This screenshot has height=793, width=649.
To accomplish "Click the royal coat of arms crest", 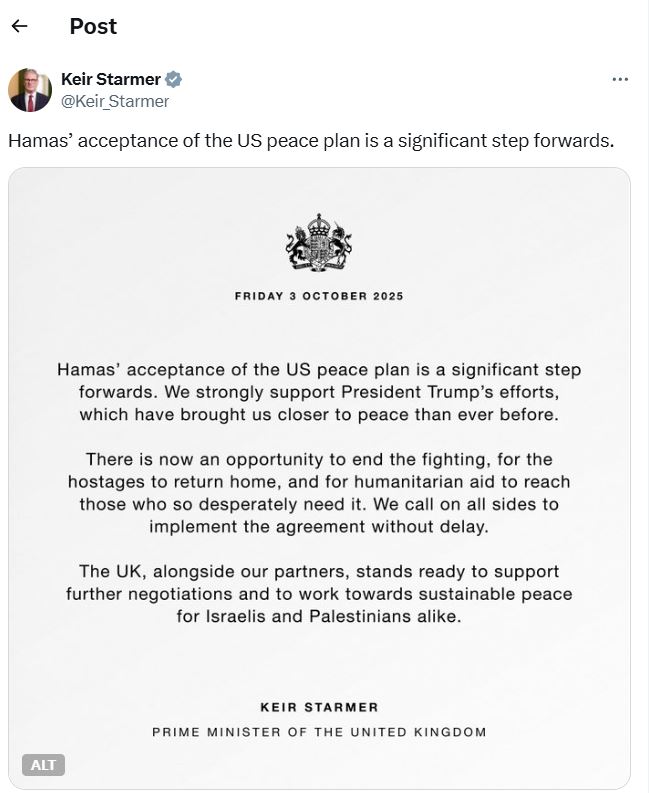I will [319, 243].
